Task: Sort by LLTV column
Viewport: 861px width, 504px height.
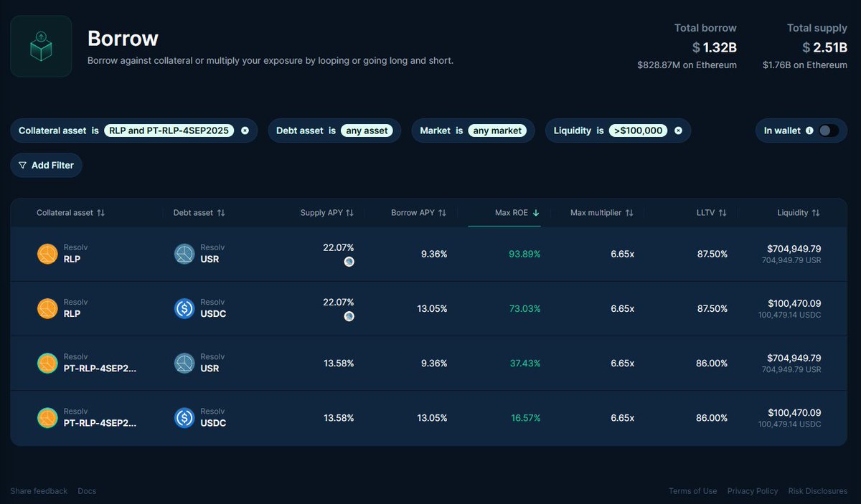Action: 712,213
